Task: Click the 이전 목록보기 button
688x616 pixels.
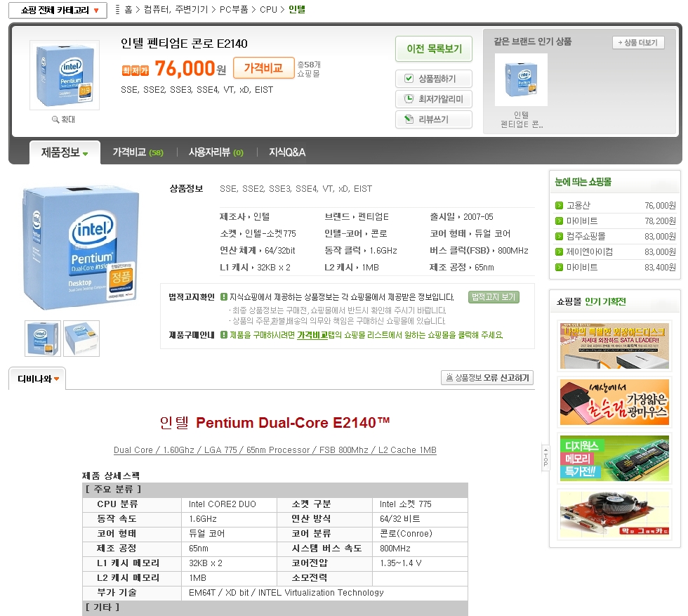Action: coord(434,48)
